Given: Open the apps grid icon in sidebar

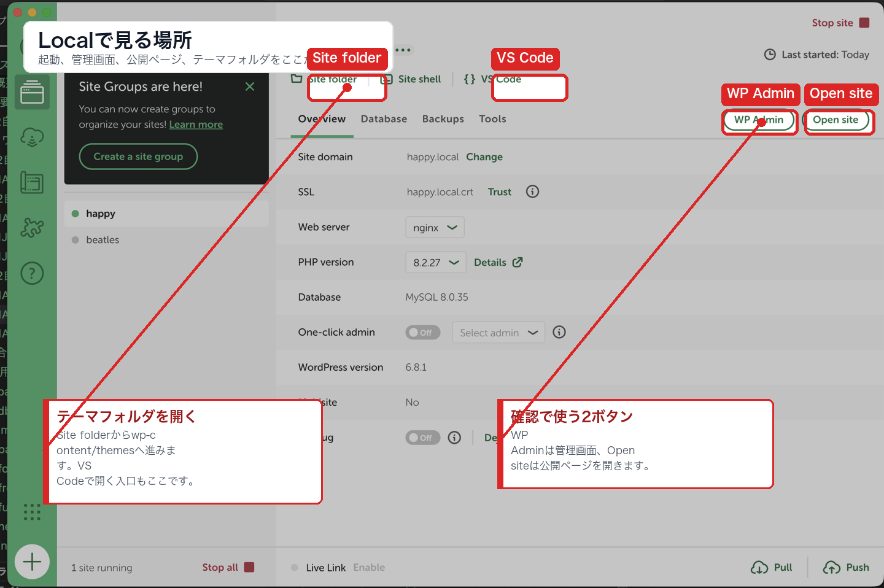Looking at the screenshot, I should [32, 512].
